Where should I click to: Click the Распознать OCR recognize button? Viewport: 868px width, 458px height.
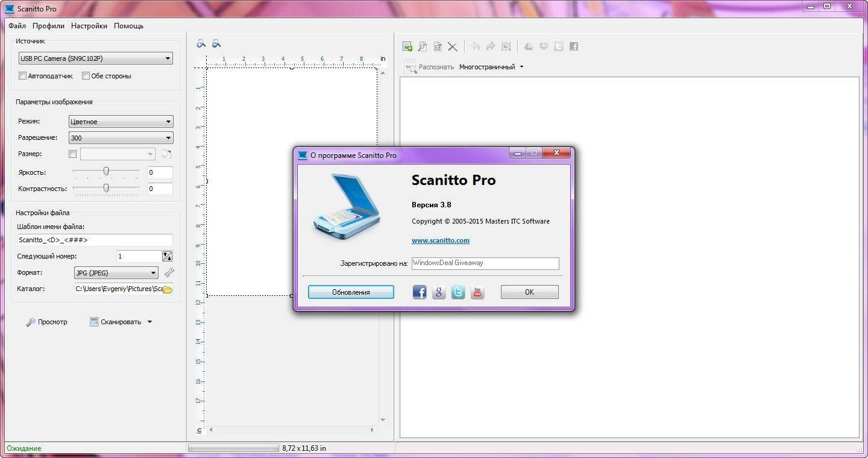(429, 67)
